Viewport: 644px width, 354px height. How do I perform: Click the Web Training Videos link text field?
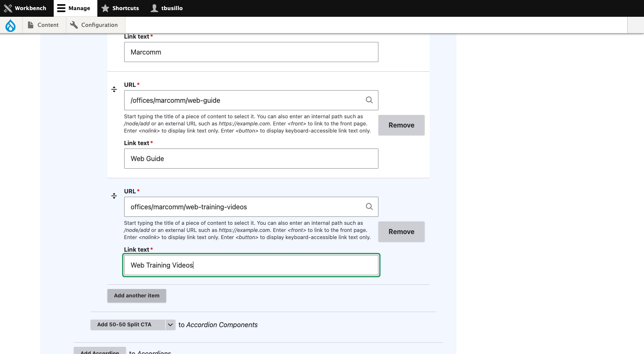tap(251, 265)
